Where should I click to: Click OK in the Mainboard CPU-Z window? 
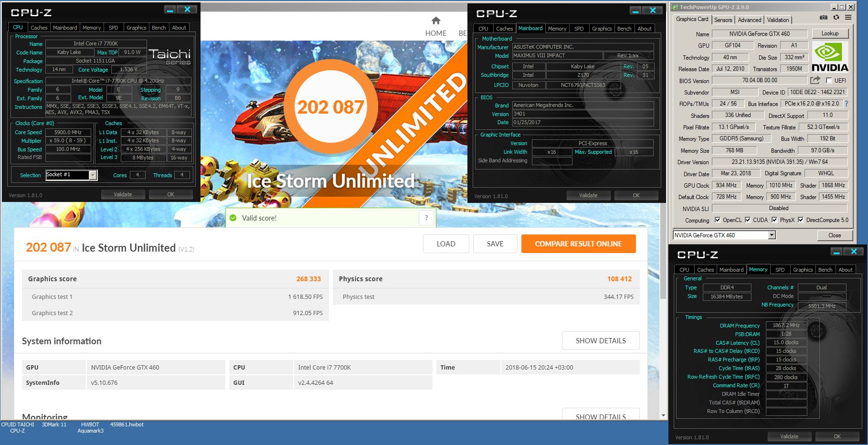click(x=636, y=195)
